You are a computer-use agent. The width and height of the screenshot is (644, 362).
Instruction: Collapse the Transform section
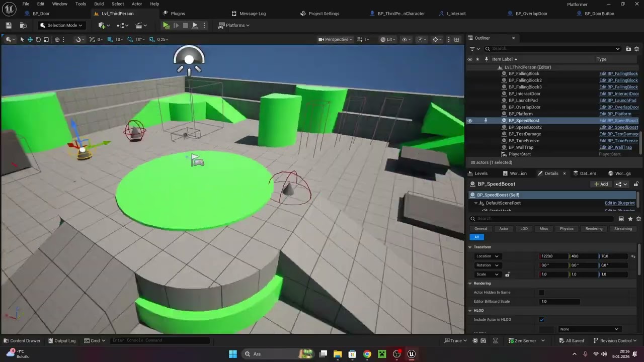coord(470,247)
